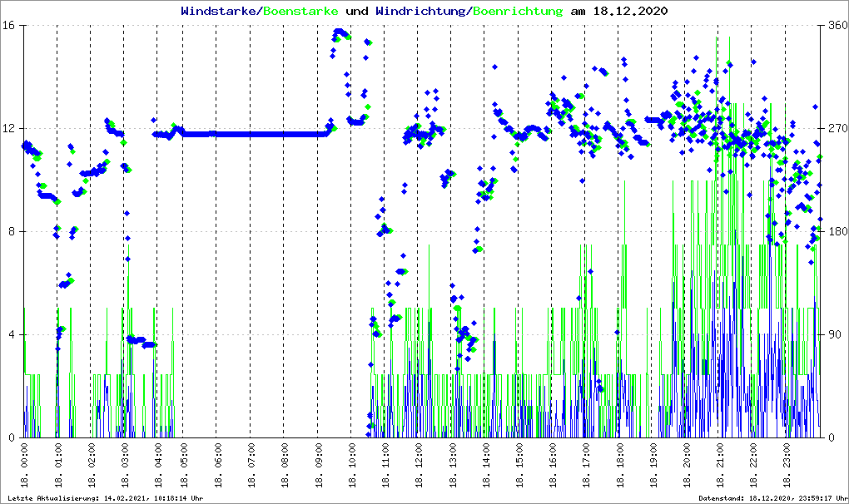Image resolution: width=849 pixels, height=504 pixels.
Task: Click the '18. 03:00' time axis label
Action: (x=124, y=466)
